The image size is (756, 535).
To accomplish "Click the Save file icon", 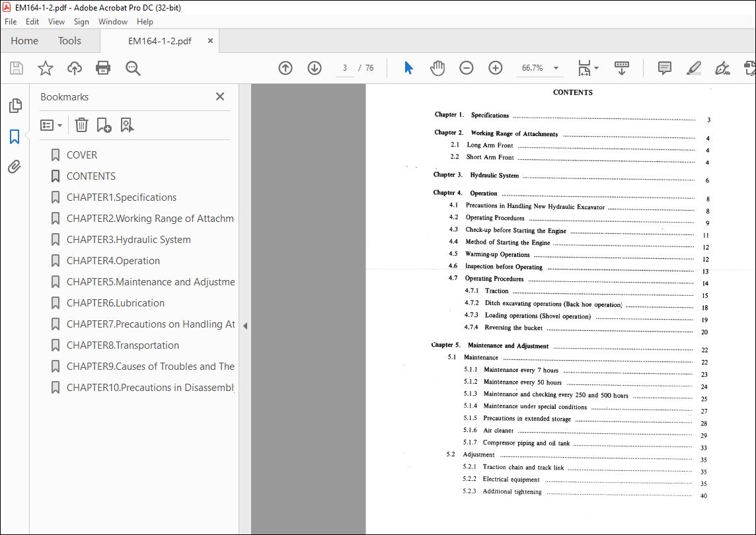I will [x=17, y=68].
